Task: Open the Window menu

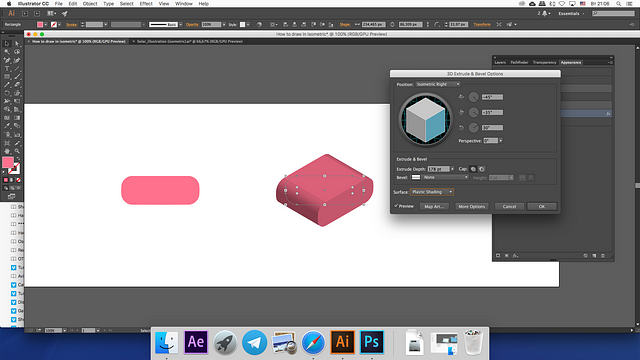Action: [184, 4]
